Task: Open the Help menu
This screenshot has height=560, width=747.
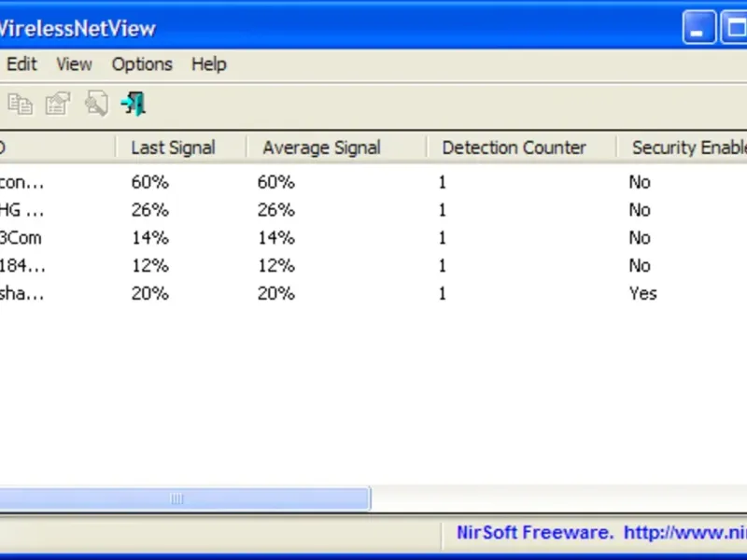Action: click(208, 63)
